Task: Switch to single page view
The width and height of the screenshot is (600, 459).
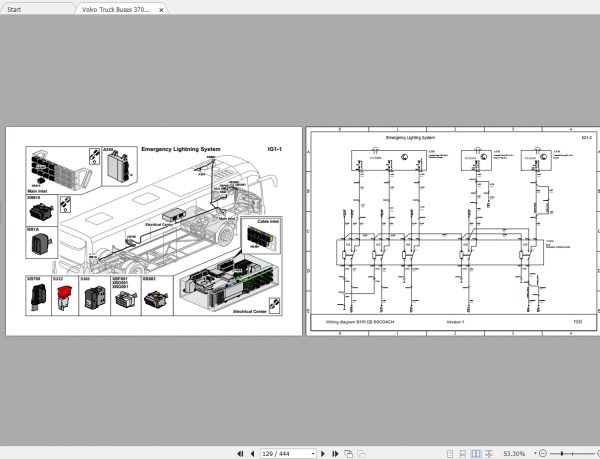Action: click(x=450, y=454)
